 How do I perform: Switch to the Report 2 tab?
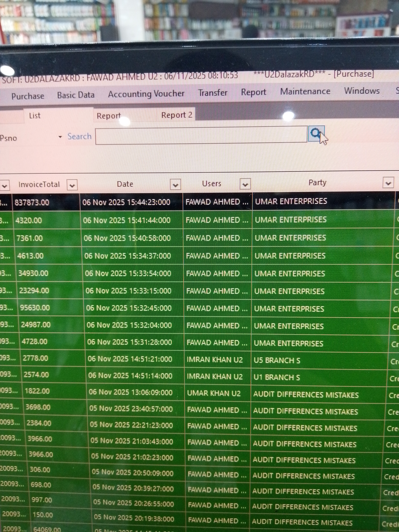pyautogui.click(x=176, y=115)
